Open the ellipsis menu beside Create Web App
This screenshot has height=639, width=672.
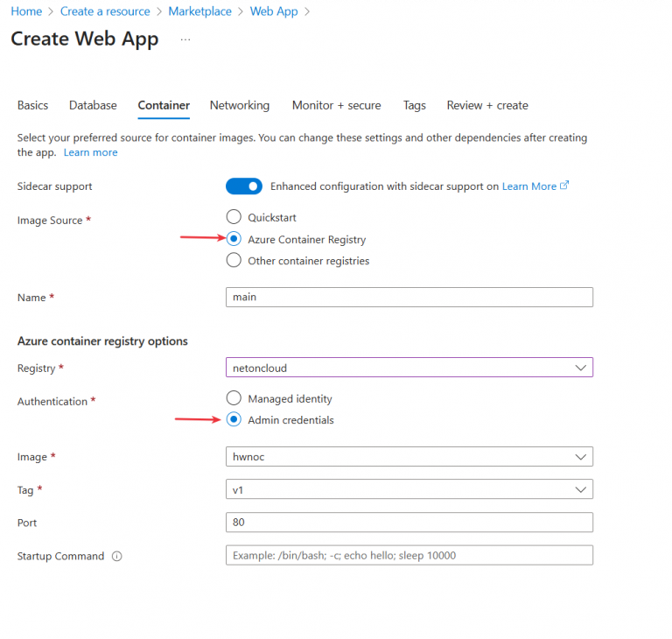tap(185, 39)
